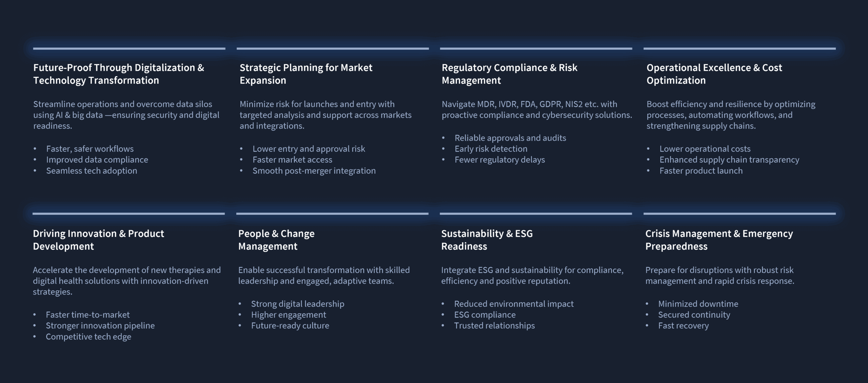Select the Crisis Management & Emergency Preparedness title
The height and width of the screenshot is (383, 868).
[x=719, y=240]
